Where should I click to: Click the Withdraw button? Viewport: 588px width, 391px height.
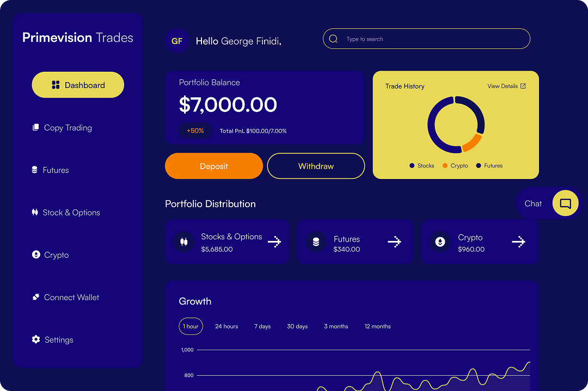[316, 166]
